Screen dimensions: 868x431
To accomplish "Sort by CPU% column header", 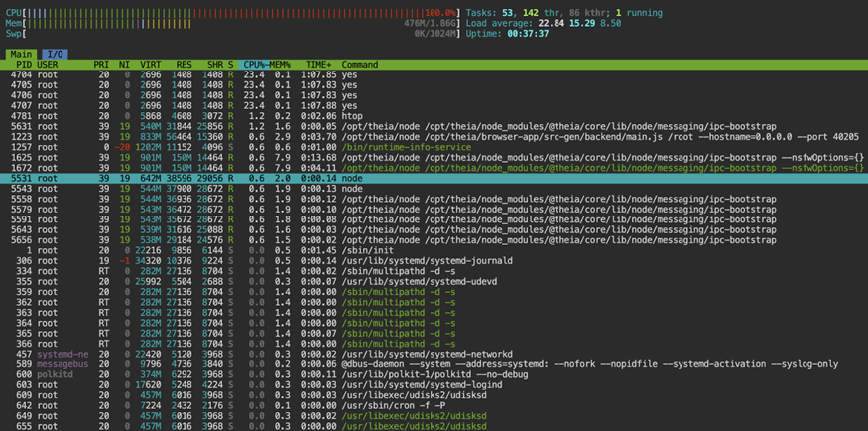I will pos(255,65).
